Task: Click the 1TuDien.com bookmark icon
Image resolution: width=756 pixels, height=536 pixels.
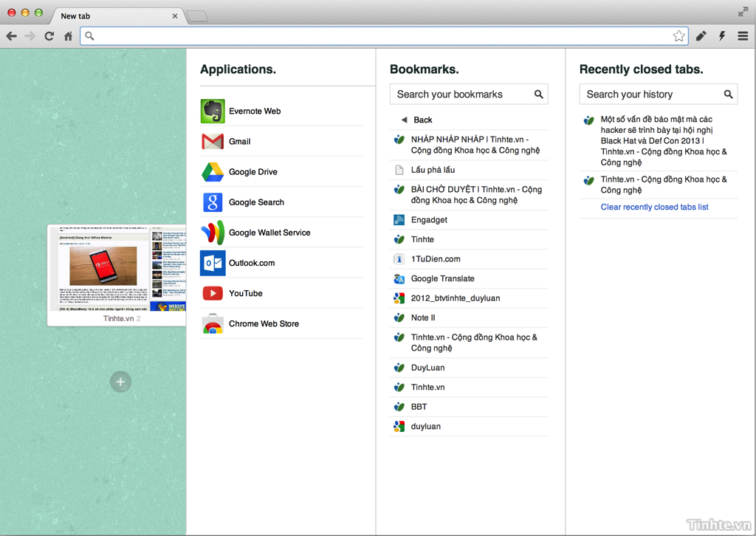Action: click(x=399, y=259)
